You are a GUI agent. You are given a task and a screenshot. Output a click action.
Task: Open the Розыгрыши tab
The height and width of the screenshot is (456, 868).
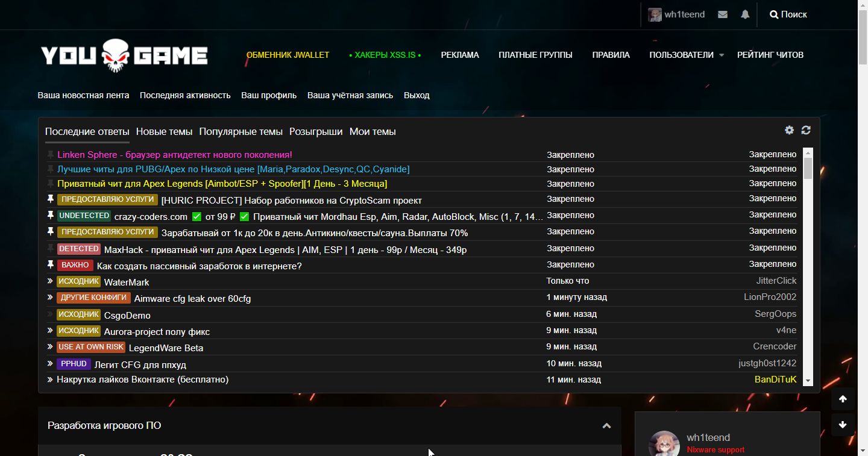tap(316, 131)
